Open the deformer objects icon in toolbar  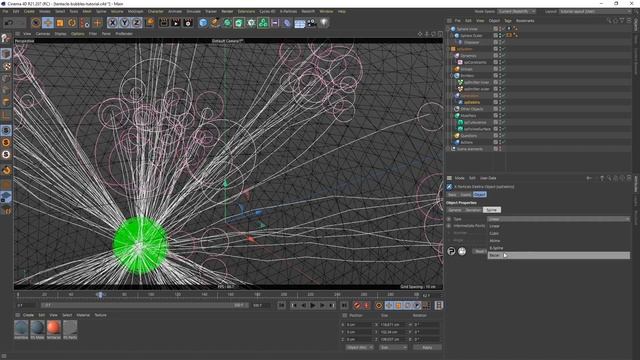pyautogui.click(x=287, y=23)
